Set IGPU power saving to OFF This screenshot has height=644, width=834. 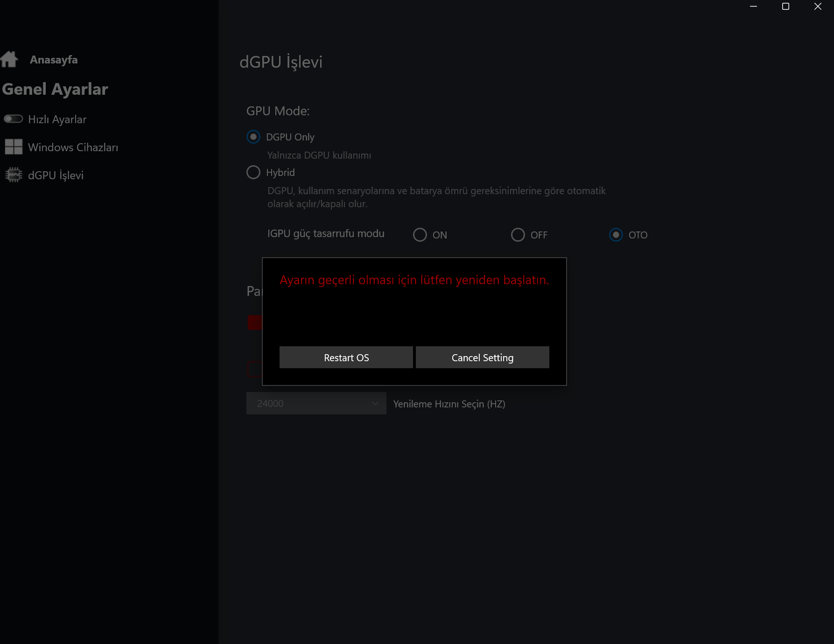(x=518, y=235)
